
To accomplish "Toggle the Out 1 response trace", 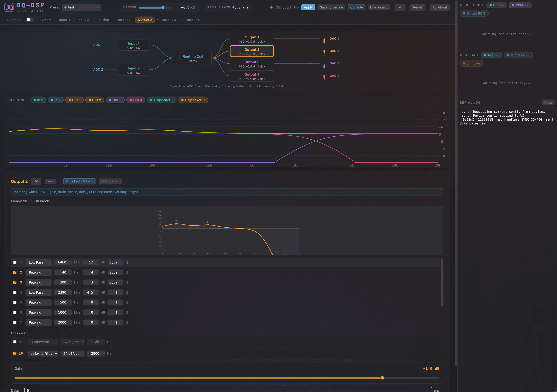I will coord(74,100).
